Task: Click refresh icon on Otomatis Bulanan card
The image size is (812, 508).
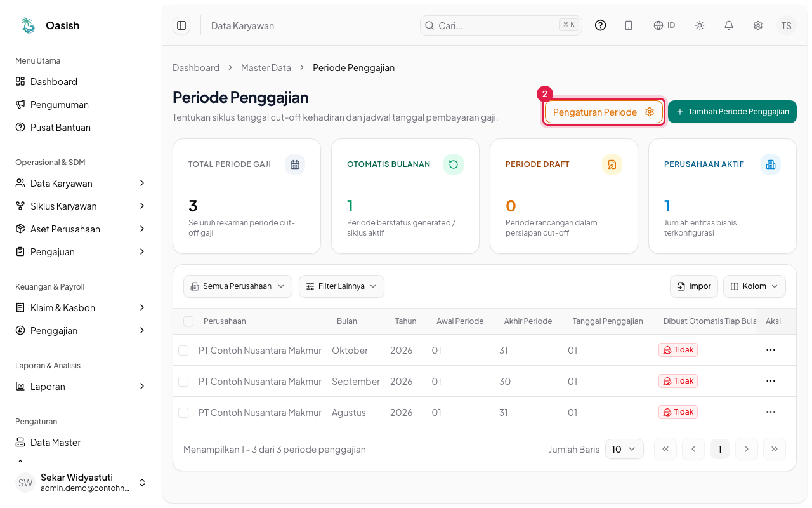Action: pyautogui.click(x=454, y=164)
